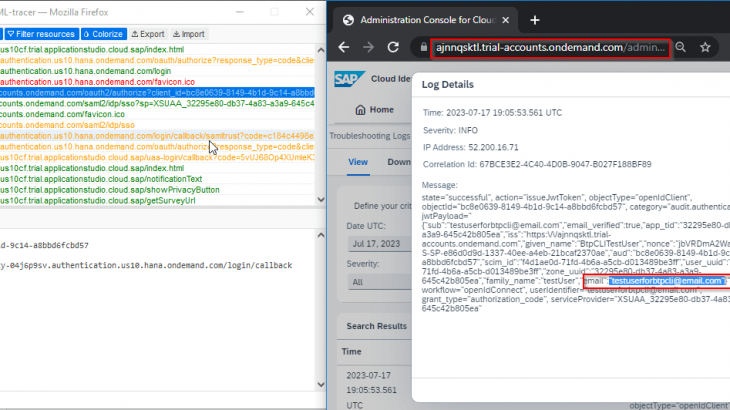Click the IP Address 52.200.16.71 line
Screen dimensions: 730x410
click(x=470, y=148)
